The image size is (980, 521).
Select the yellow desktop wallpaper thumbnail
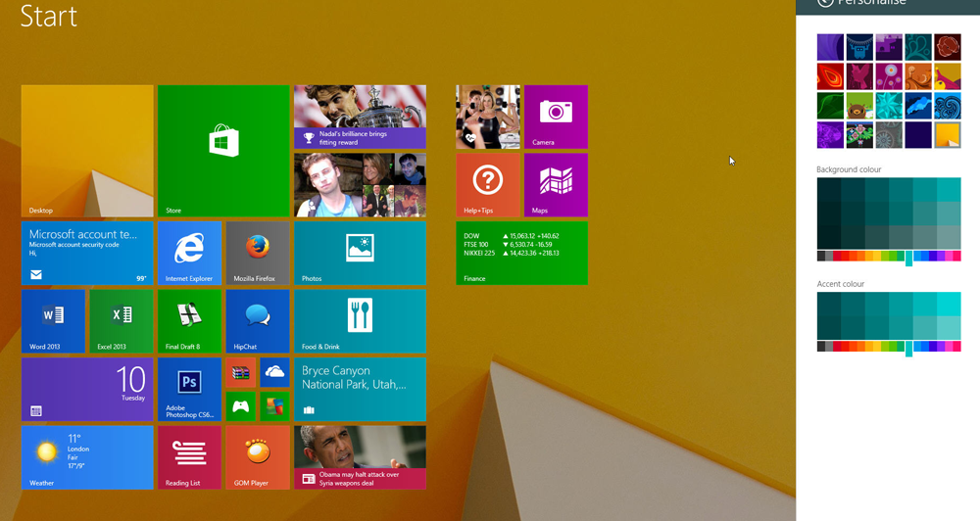(x=948, y=135)
